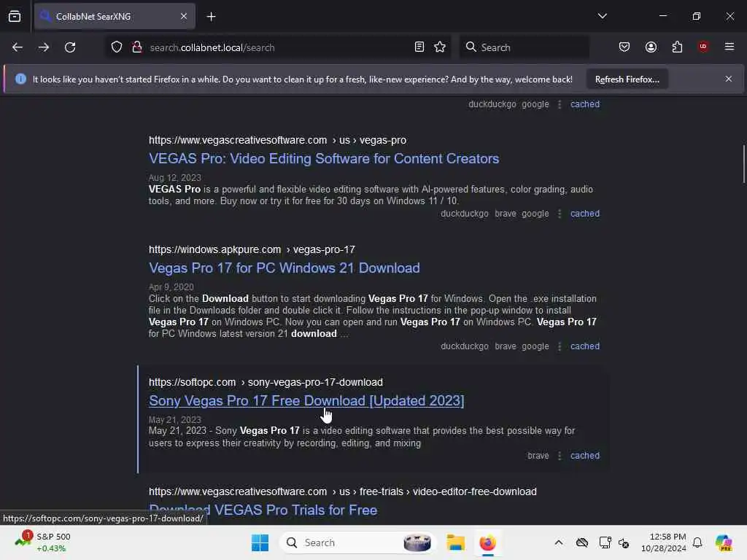
Task: Open Sony Vegas Pro 17 Free Download link
Action: coord(306,401)
